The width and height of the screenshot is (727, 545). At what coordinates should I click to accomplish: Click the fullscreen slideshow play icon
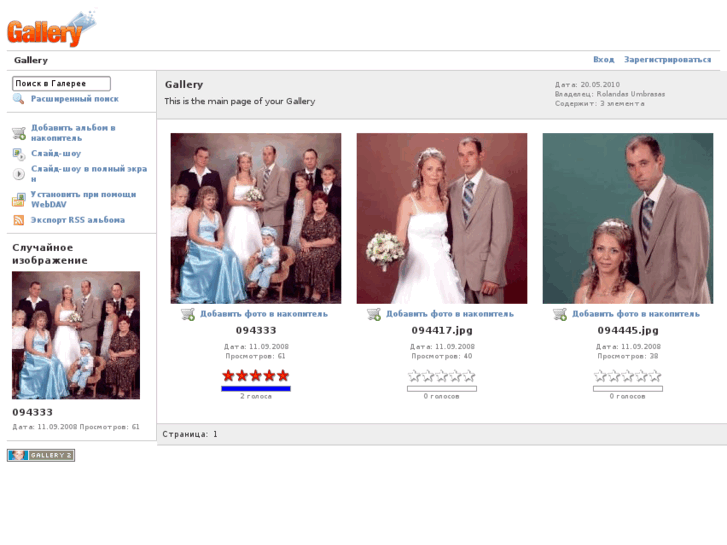(x=19, y=174)
